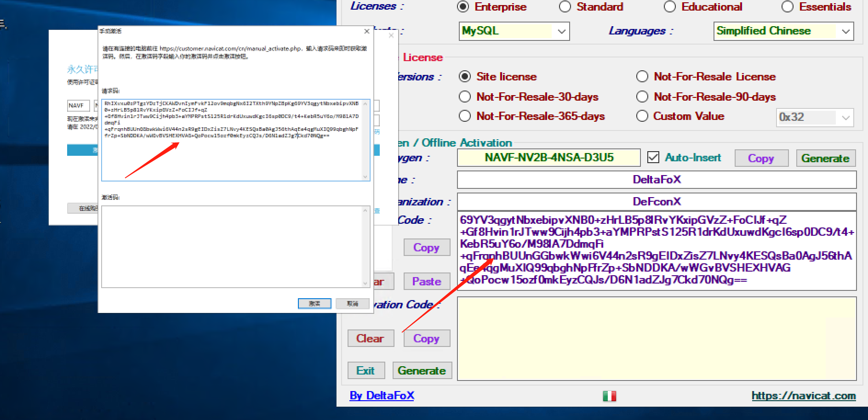Viewport: 868px width, 420px height.
Task: Click the Paste button
Action: pos(427,281)
